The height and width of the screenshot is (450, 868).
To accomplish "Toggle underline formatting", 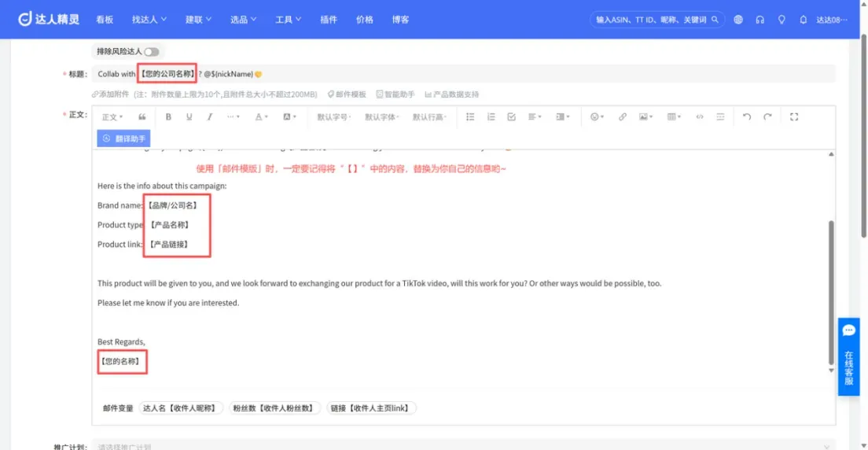I will tap(189, 117).
